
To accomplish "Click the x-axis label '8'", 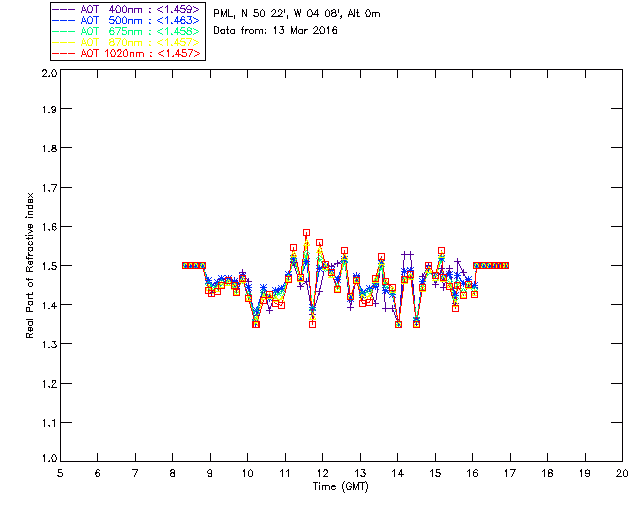I will pyautogui.click(x=173, y=473).
